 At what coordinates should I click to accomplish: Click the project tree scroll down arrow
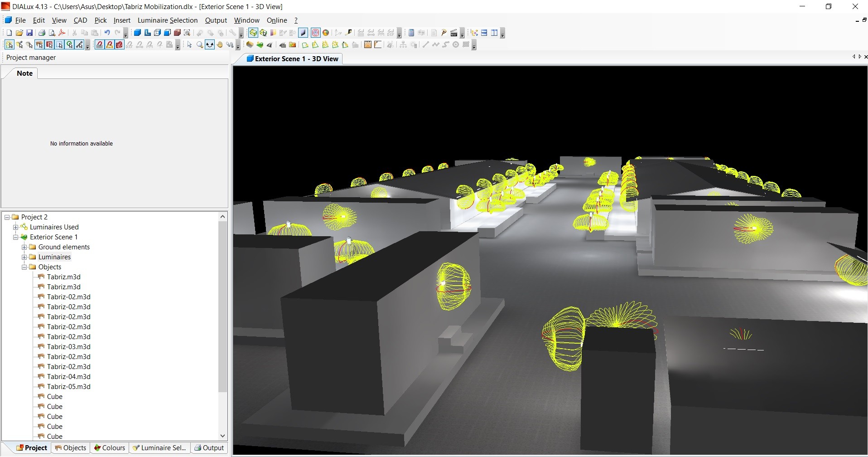click(x=222, y=436)
